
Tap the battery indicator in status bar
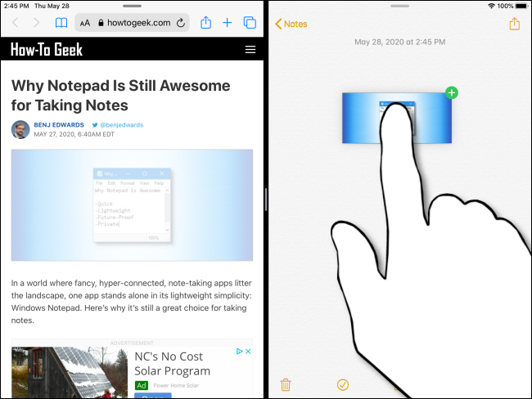point(521,6)
